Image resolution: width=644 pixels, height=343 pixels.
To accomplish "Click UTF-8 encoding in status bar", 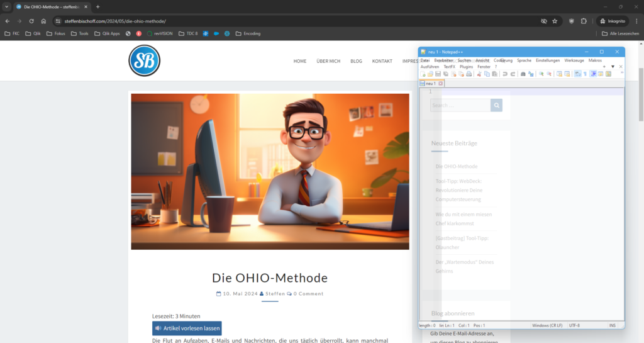I will click(575, 325).
